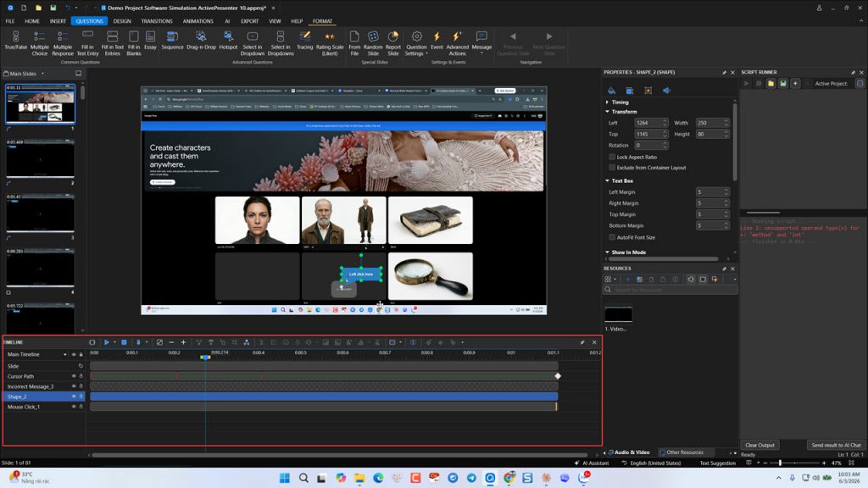Image resolution: width=868 pixels, height=488 pixels.
Task: Save script in Script Runner
Action: (782, 84)
